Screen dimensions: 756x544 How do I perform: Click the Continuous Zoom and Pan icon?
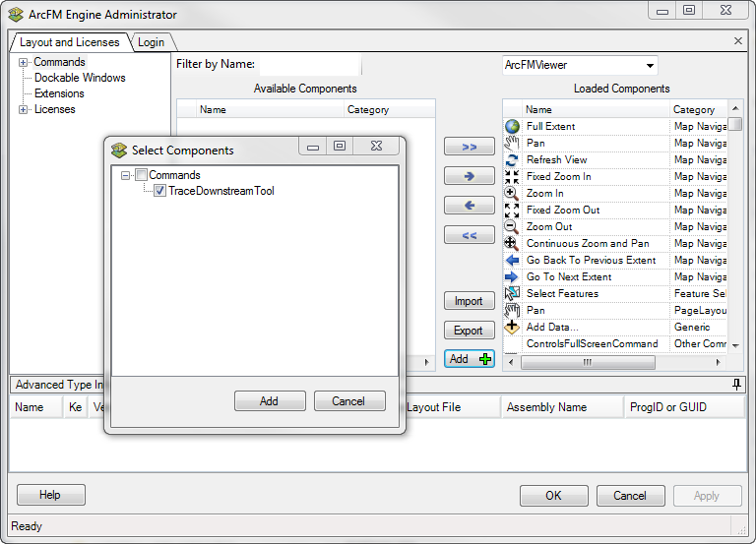point(512,243)
